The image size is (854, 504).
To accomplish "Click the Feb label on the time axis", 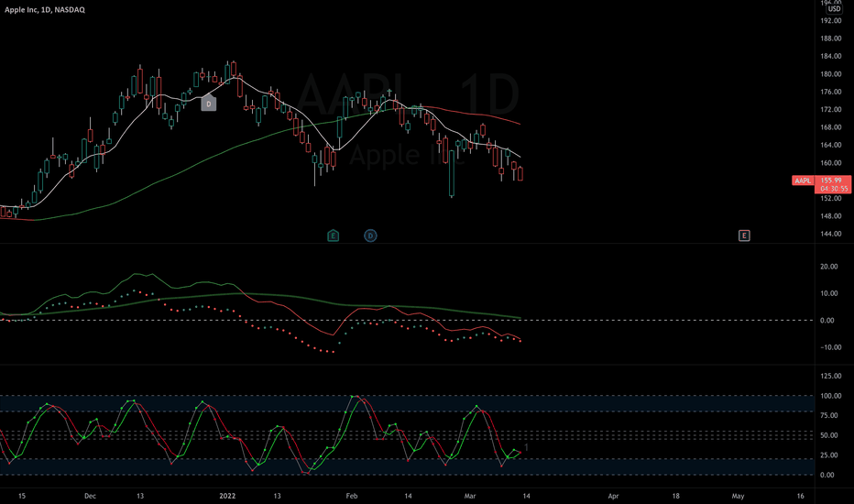I will (352, 496).
